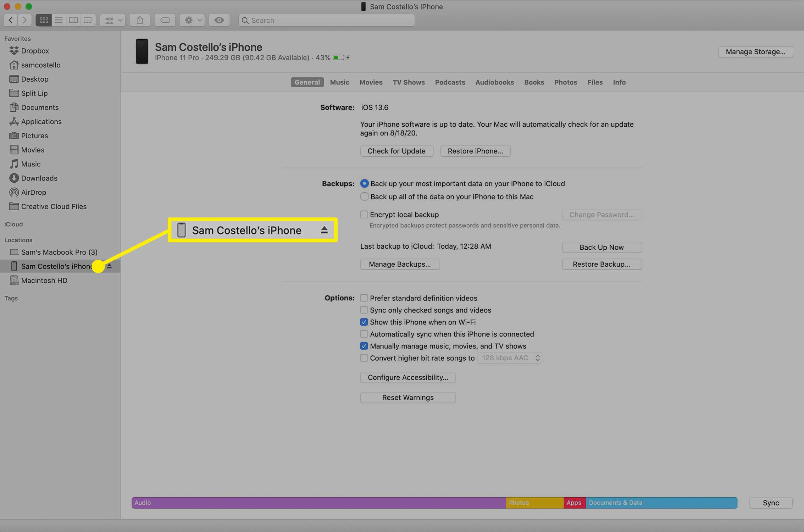Image resolution: width=804 pixels, height=532 pixels.
Task: Select back up to iCloud radio button
Action: [x=364, y=184]
